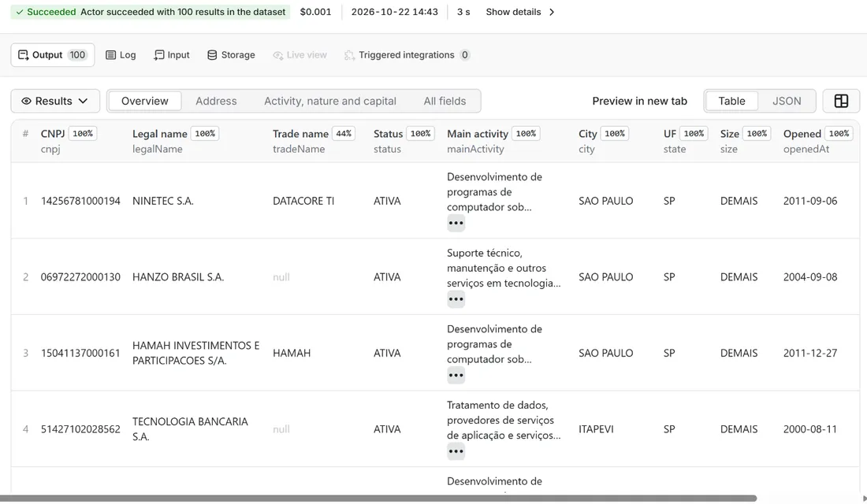
Task: Open the Live view tab
Action: point(300,54)
